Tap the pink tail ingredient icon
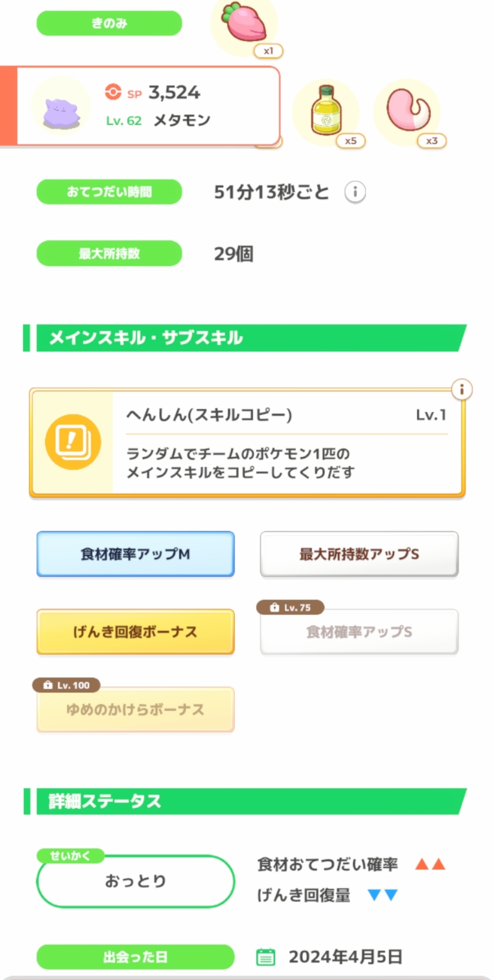 408,110
